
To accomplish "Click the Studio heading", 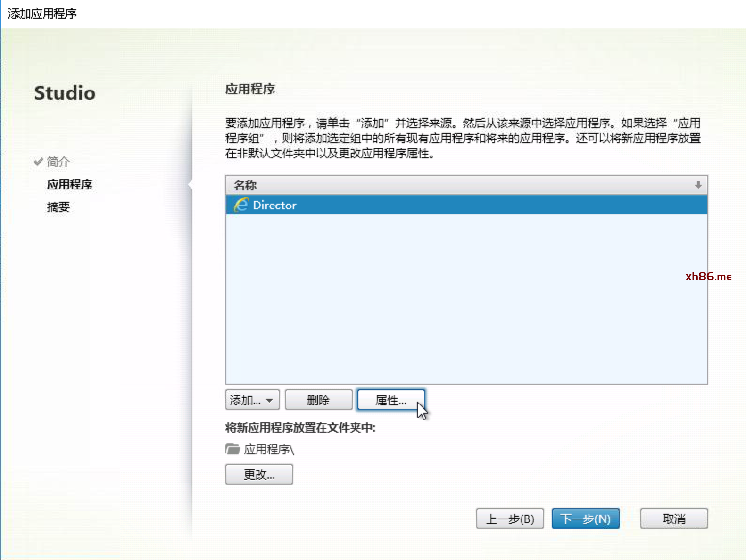I will click(65, 93).
